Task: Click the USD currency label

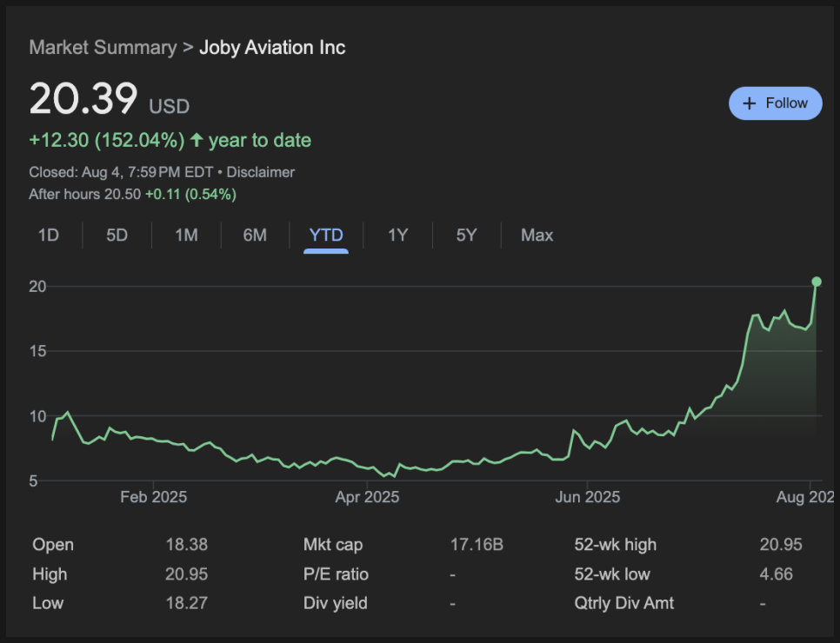Action: [170, 107]
